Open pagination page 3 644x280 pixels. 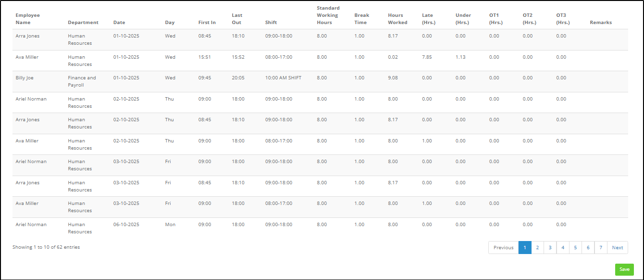(550, 247)
